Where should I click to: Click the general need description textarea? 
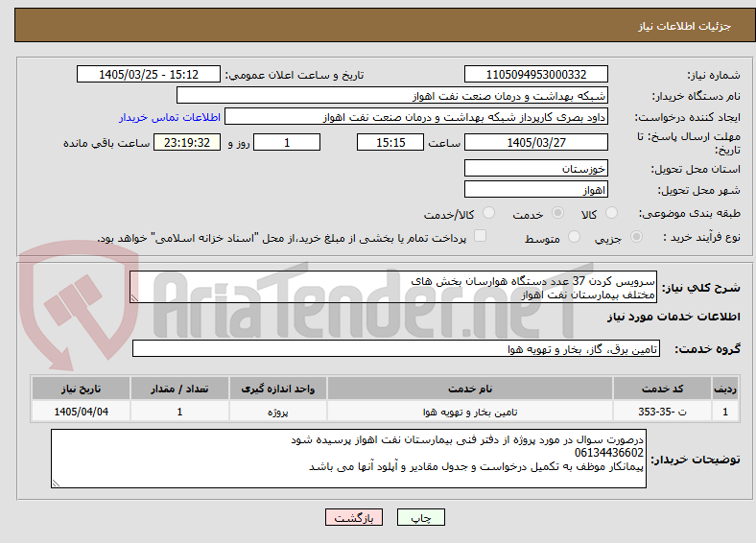(393, 287)
